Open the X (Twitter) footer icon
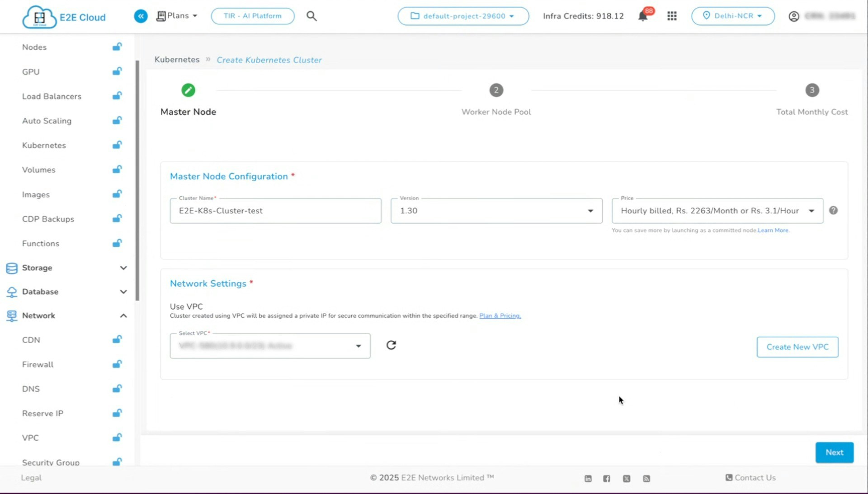The width and height of the screenshot is (868, 494). coord(627,479)
